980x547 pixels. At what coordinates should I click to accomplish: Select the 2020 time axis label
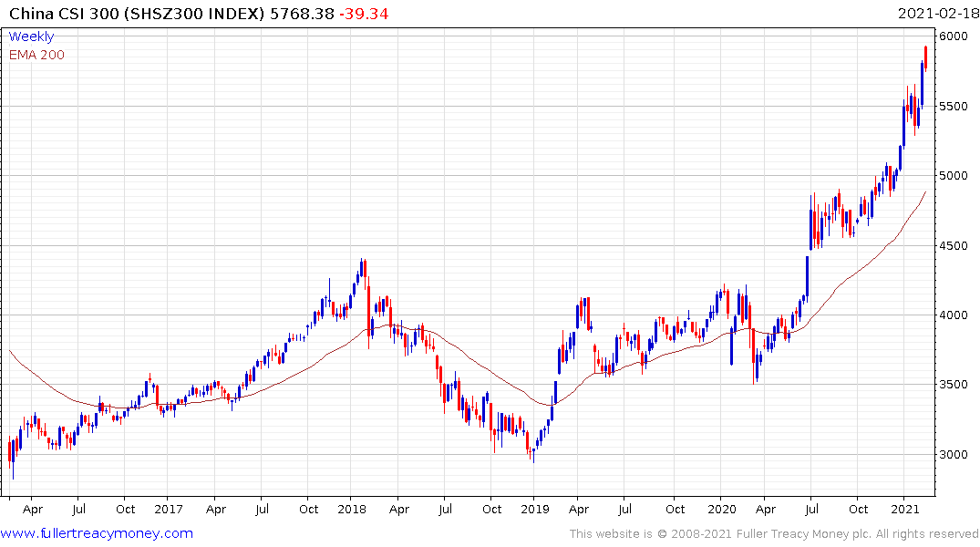722,509
